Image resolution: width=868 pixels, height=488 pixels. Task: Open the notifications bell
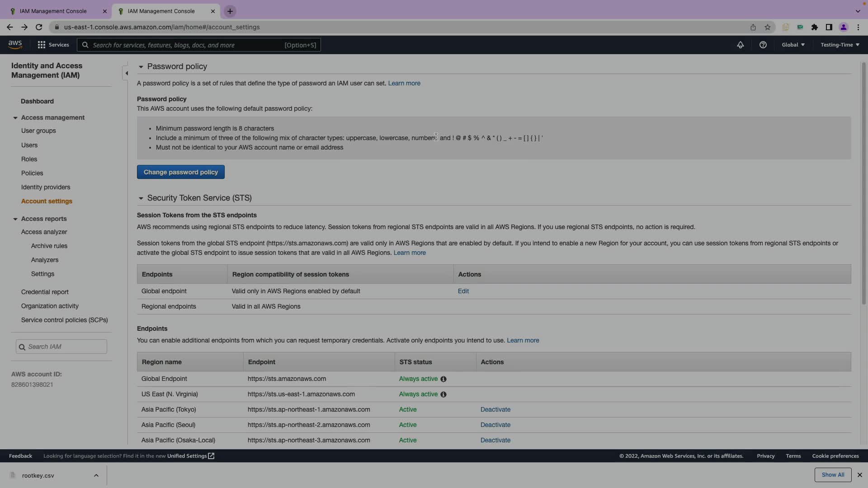pos(740,45)
